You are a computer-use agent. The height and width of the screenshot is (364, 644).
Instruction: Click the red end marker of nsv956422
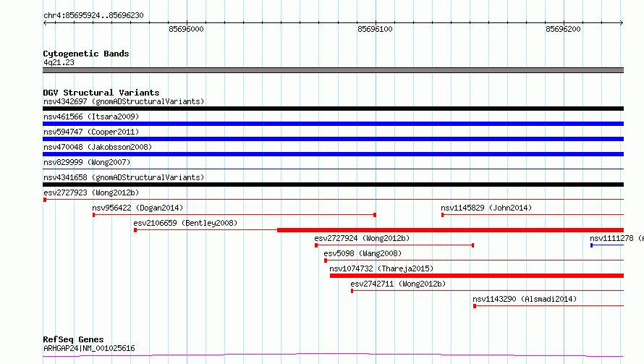375,215
